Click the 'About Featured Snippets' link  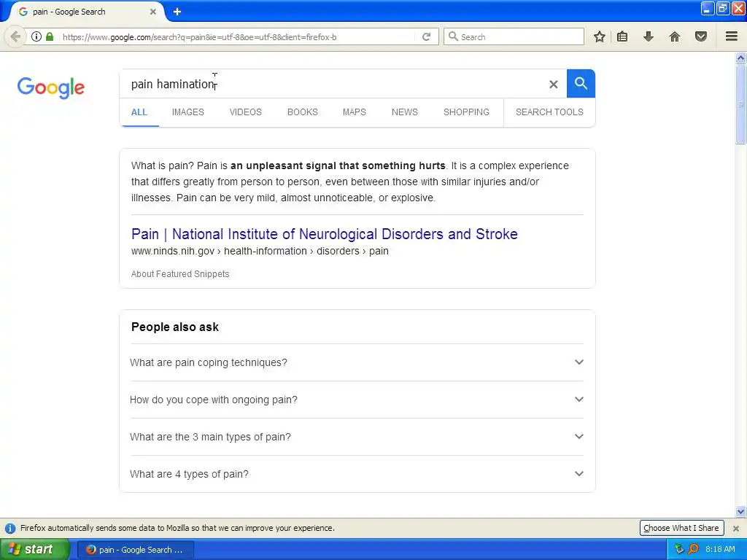(180, 274)
